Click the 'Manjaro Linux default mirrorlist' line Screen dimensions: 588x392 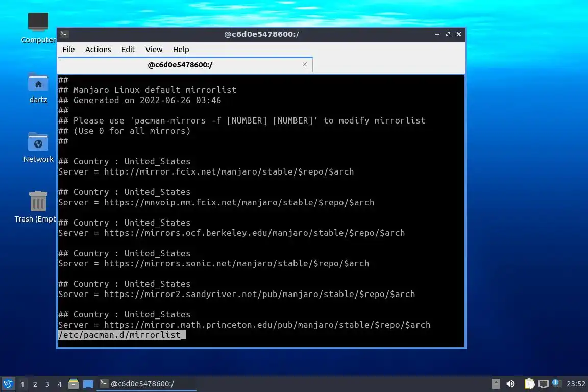[148, 90]
